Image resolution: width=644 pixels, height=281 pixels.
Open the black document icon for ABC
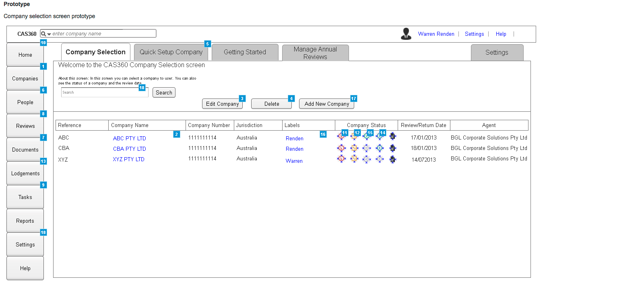click(392, 137)
